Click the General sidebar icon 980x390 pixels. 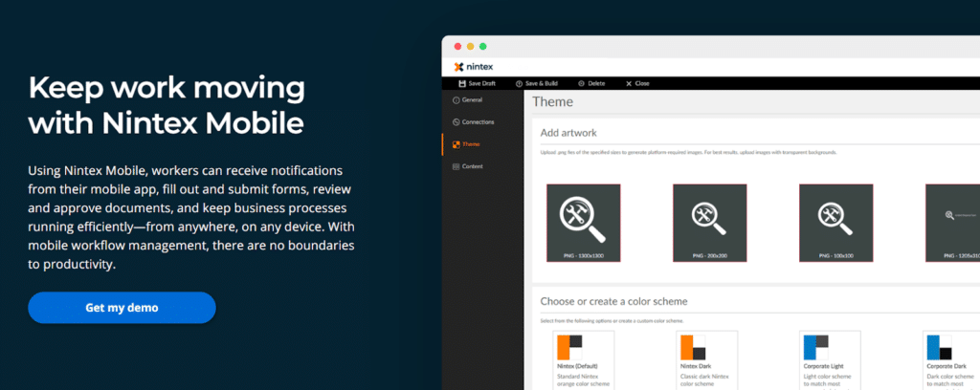(457, 99)
